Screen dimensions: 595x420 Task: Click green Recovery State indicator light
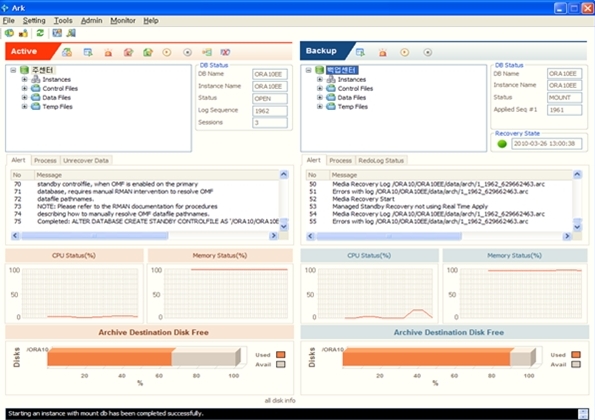click(502, 144)
